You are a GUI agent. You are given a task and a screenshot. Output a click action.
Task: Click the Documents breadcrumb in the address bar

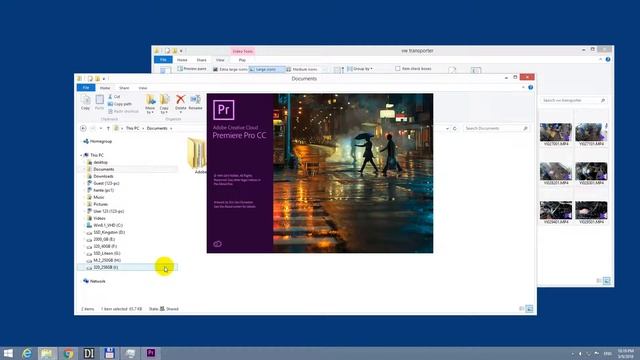(157, 128)
